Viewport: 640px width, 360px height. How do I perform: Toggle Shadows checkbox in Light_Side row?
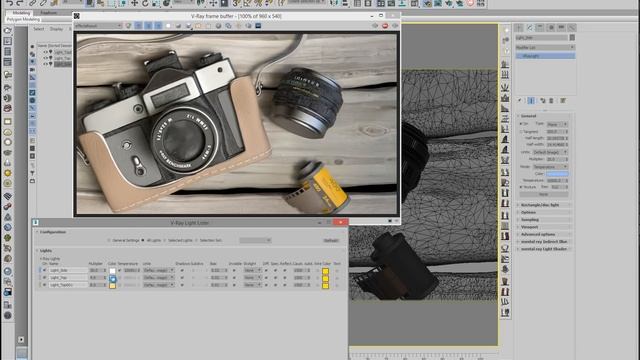point(182,270)
